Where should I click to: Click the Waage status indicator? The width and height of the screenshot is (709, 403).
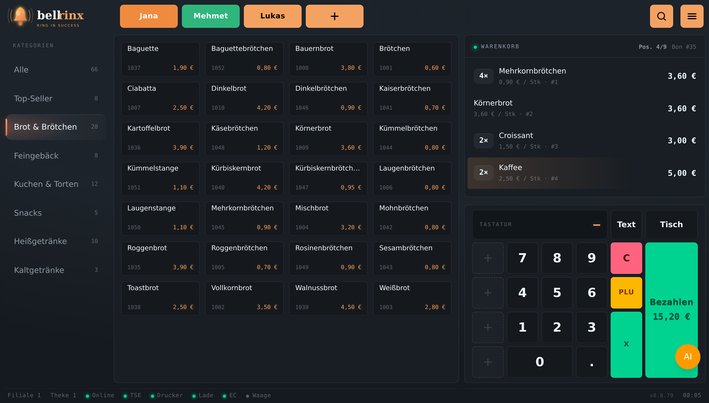(x=258, y=396)
